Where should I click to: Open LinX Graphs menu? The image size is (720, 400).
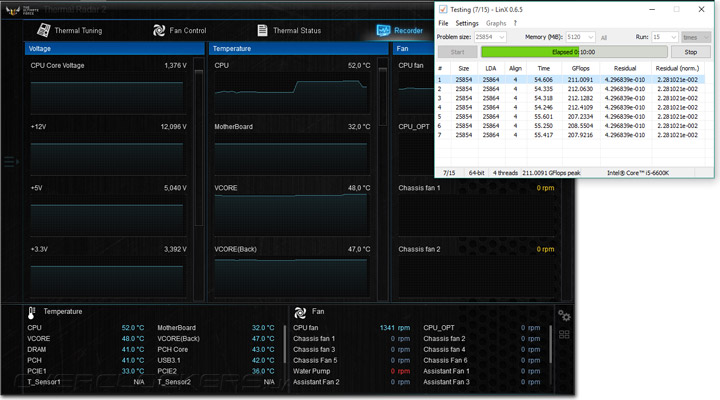pyautogui.click(x=496, y=23)
